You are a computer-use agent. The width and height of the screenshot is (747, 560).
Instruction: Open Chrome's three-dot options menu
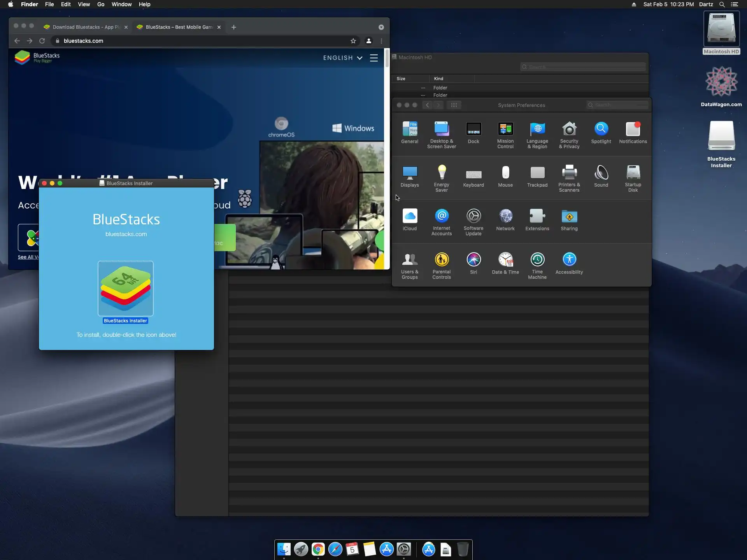(x=381, y=41)
